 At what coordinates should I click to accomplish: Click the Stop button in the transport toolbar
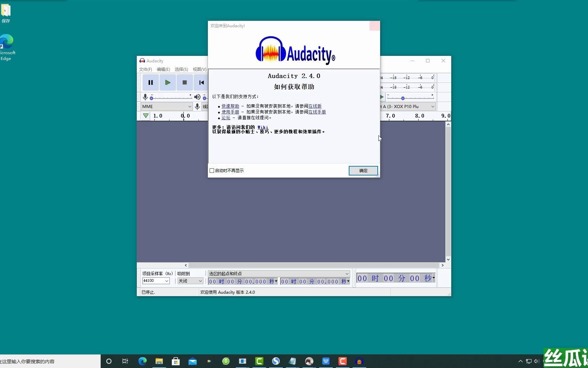click(184, 82)
